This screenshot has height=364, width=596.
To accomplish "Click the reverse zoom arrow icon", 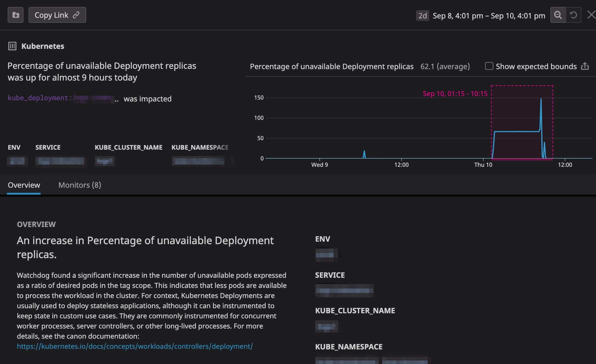I will [573, 15].
